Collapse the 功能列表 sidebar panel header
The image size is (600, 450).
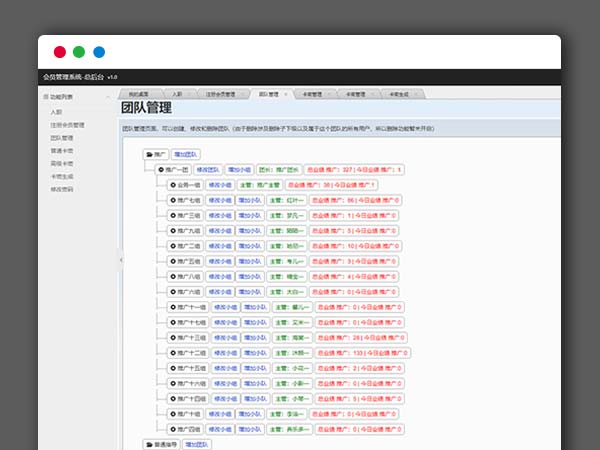coord(62,97)
